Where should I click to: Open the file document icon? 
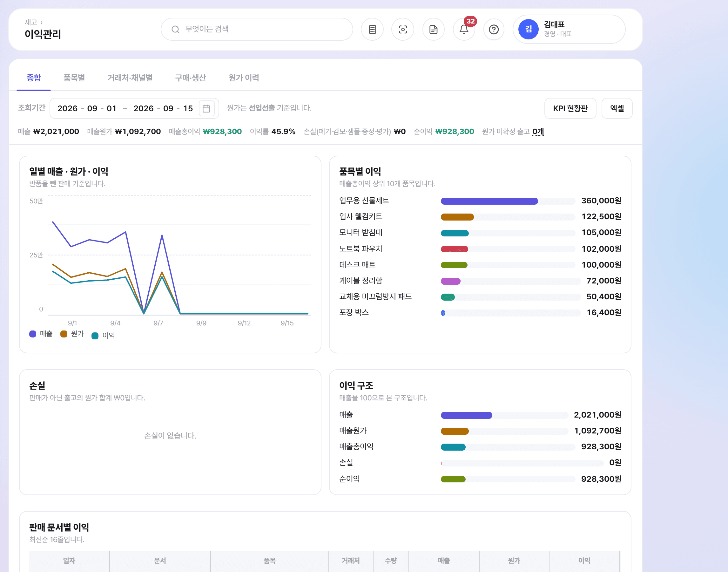(434, 30)
